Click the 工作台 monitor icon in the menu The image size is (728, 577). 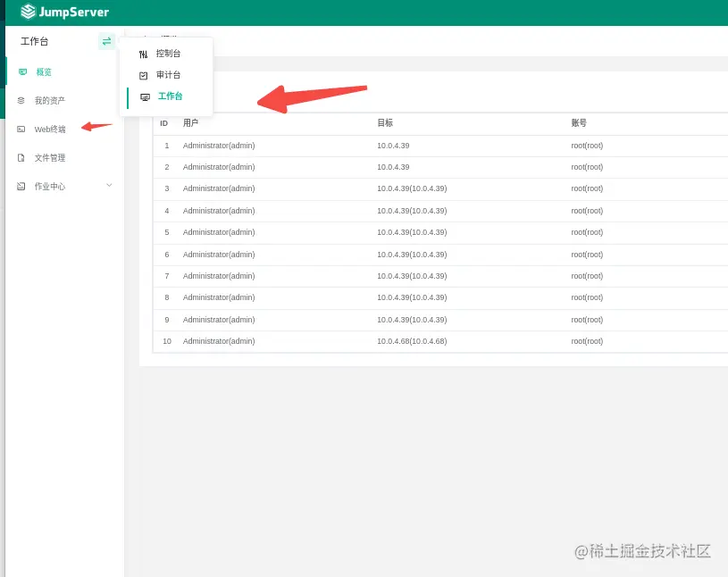click(x=146, y=97)
